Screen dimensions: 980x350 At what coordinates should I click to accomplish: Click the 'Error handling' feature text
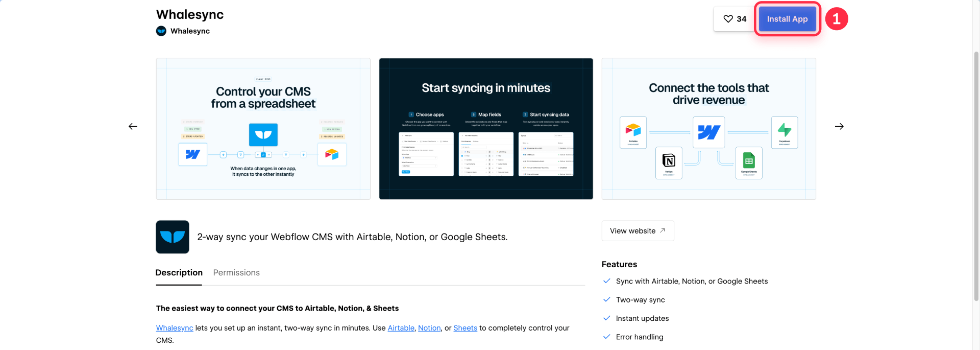point(640,337)
